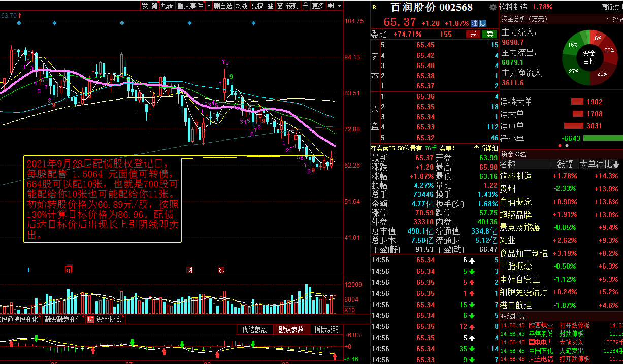This screenshot has width=623, height=364.
Task: Click 删自选 to remove from watchlist
Action: pos(223,6)
